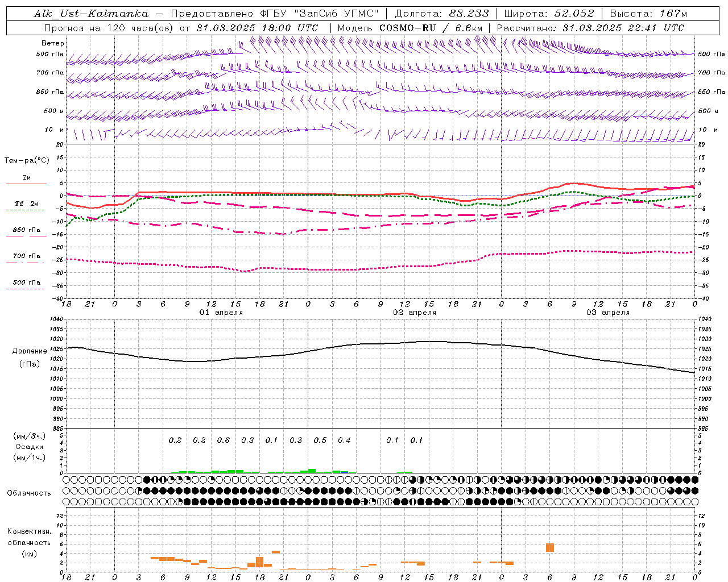Click the 0.6 precipitation amount value

click(224, 440)
